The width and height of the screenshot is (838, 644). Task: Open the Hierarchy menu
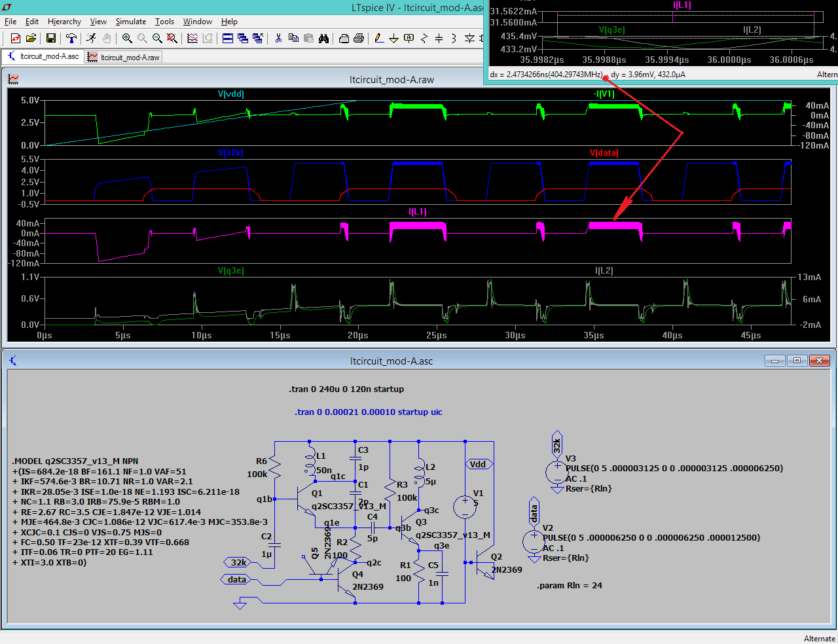tap(64, 22)
